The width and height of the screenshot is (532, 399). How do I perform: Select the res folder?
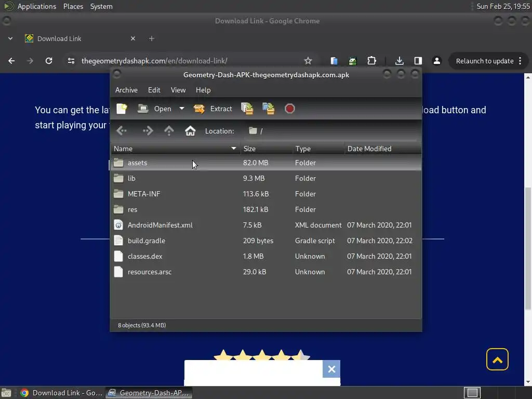pyautogui.click(x=266, y=210)
